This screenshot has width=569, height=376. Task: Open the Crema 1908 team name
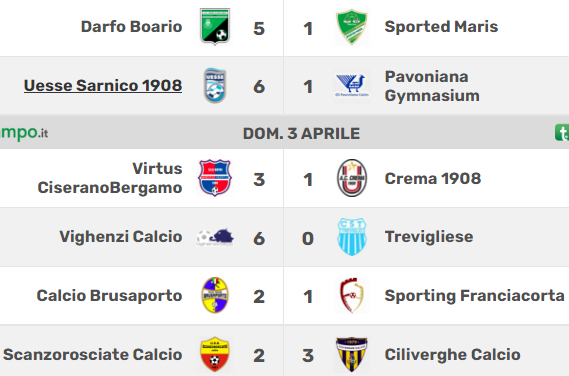[433, 179]
